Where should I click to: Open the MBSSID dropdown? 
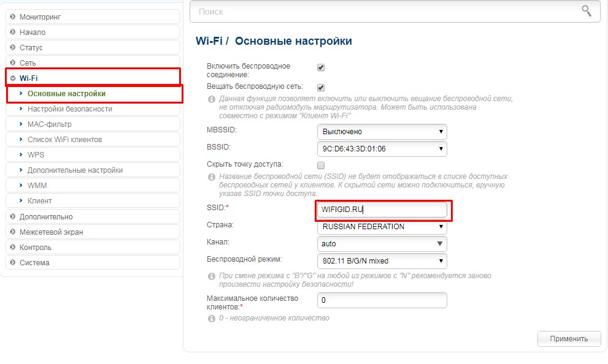(x=382, y=132)
